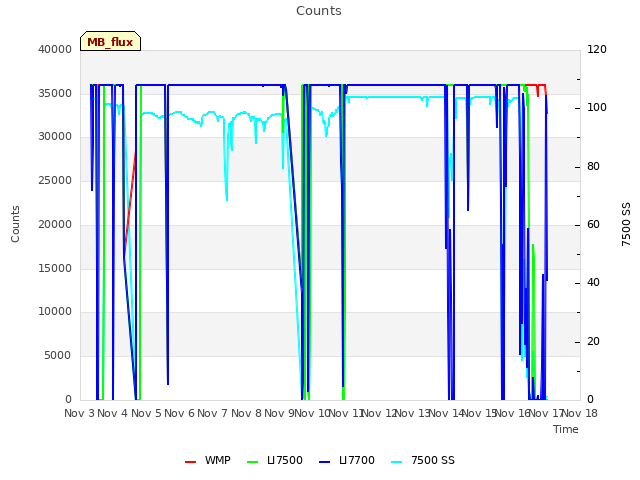Click the Nov 4 x-axis label
Screen dimensions: 640x480
point(113,413)
